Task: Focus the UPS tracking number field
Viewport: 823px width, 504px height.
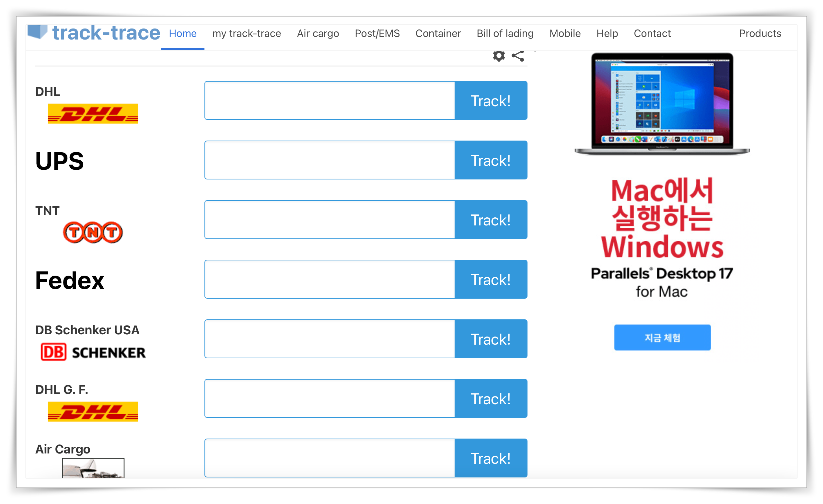Action: click(330, 160)
